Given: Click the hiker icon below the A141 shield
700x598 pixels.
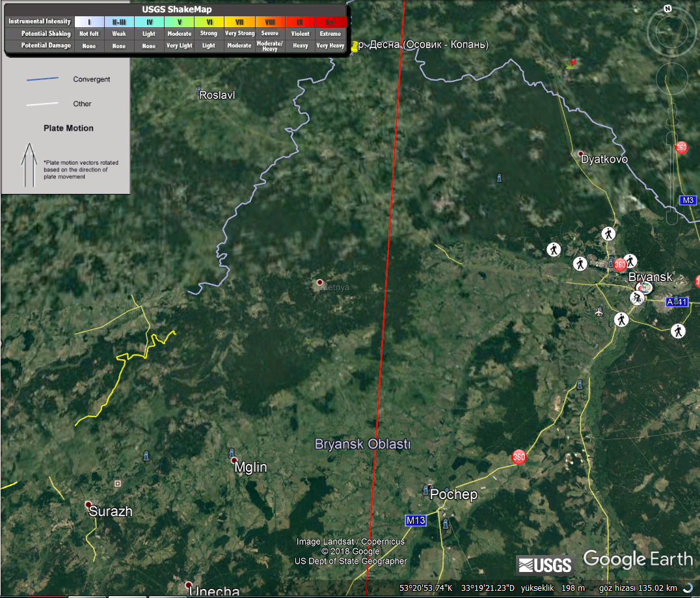Looking at the screenshot, I should click(678, 331).
